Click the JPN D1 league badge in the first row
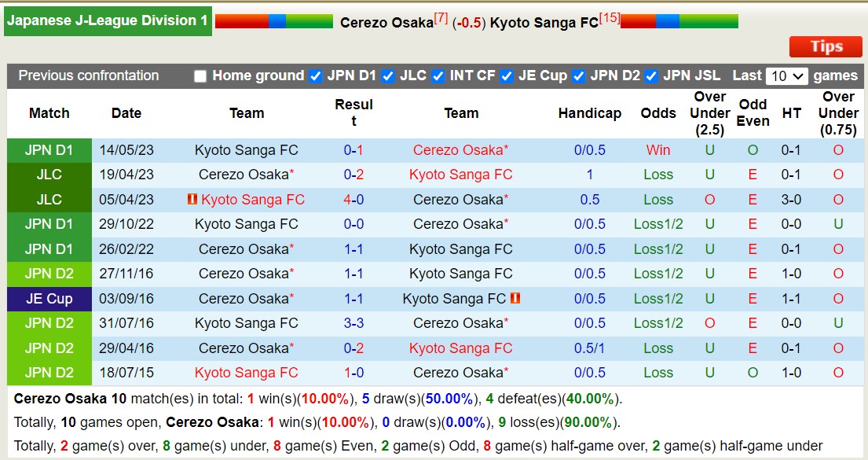The width and height of the screenshot is (868, 460). coord(49,150)
